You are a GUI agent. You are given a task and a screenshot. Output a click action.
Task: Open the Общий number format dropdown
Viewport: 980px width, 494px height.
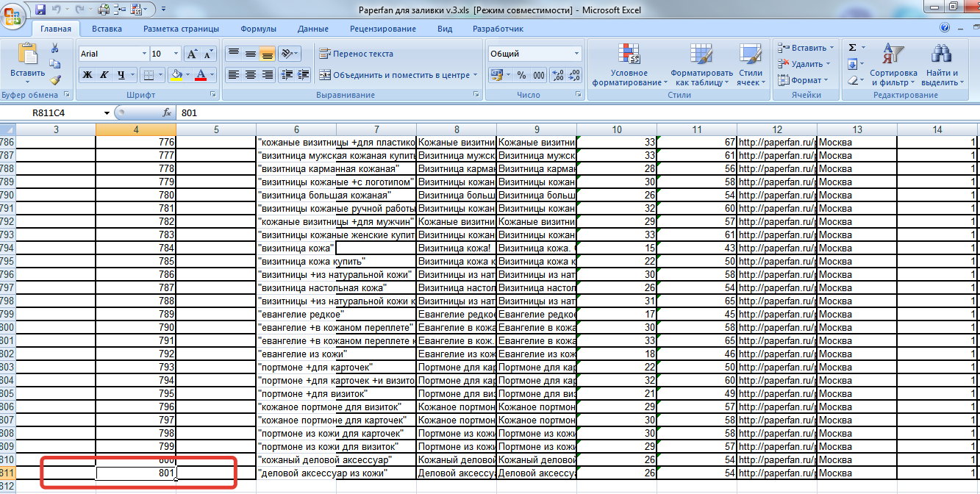coord(577,54)
